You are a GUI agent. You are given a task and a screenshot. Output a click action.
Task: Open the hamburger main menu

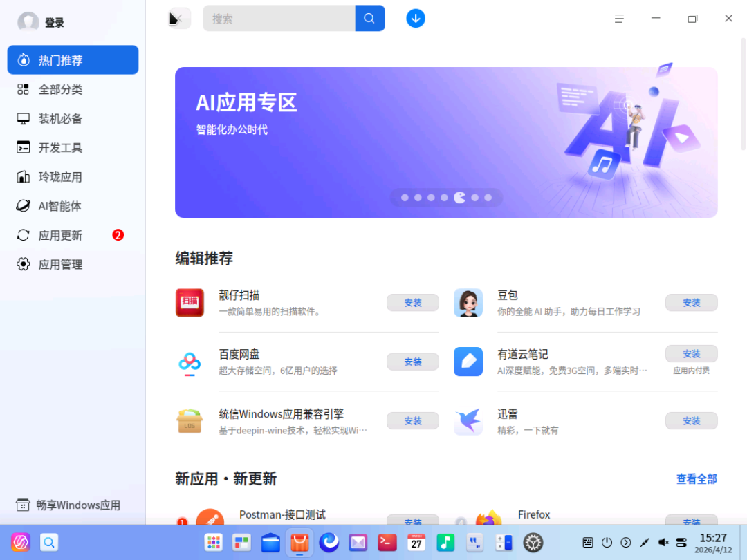[x=619, y=19]
